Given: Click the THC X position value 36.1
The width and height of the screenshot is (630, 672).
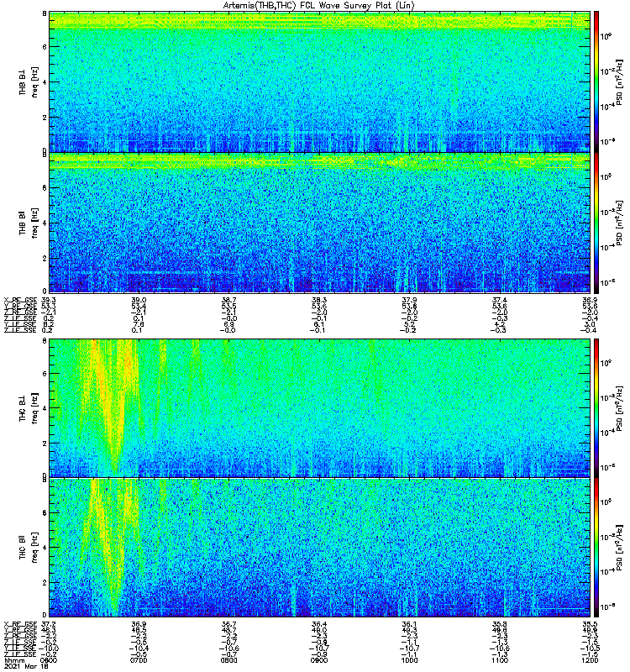Looking at the screenshot, I should pos(409,624).
